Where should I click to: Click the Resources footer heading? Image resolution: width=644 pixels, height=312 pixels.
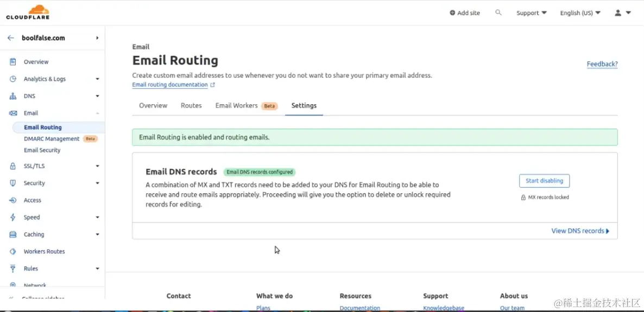[356, 296]
